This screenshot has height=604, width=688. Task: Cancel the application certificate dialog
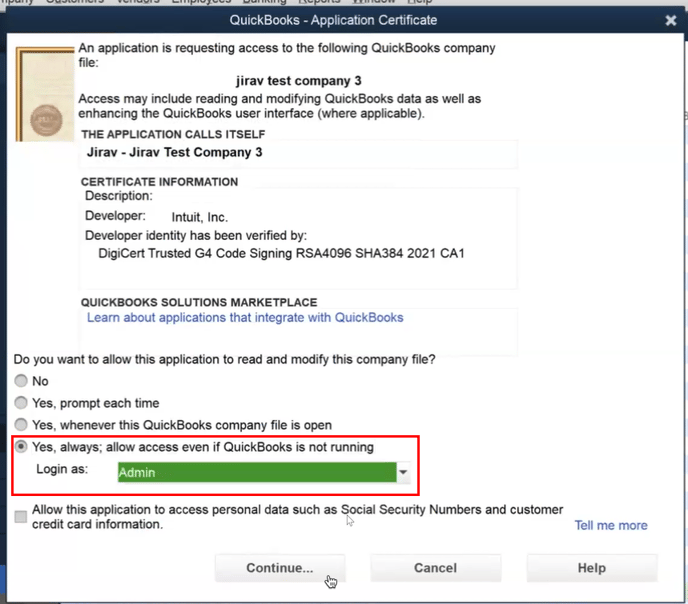[x=435, y=568]
